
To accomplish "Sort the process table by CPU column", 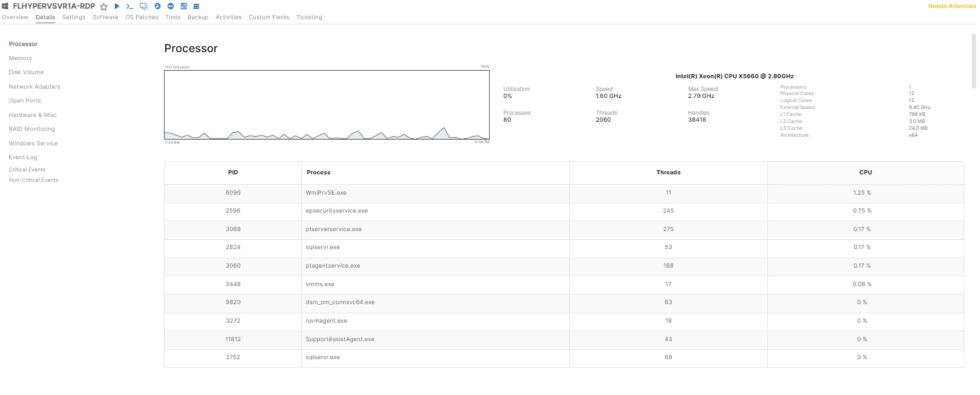I will [865, 173].
